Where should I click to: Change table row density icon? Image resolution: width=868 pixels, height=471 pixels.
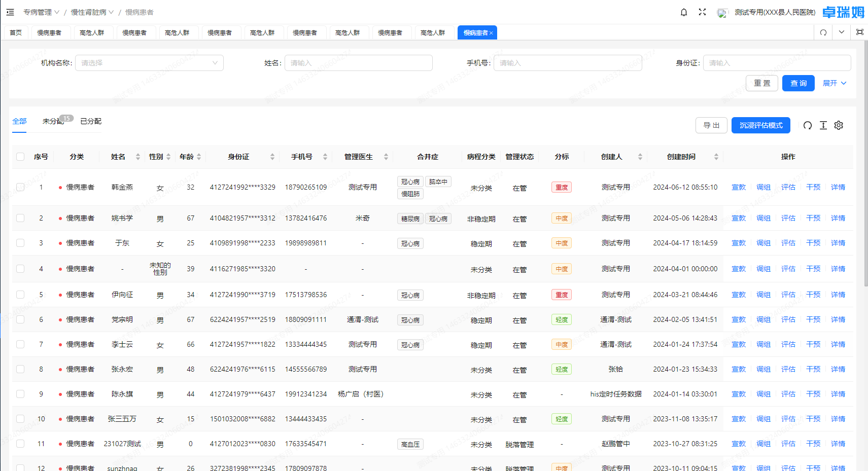tap(823, 125)
